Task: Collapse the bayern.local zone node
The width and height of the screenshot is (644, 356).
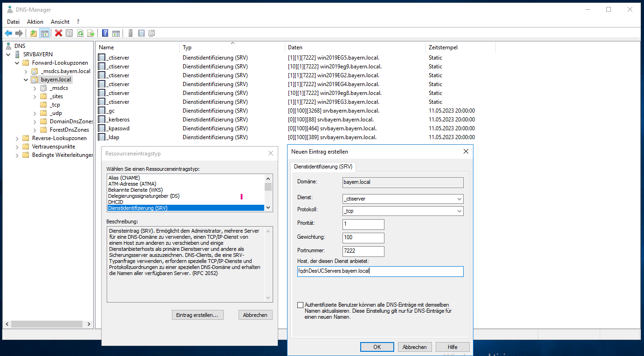Action: click(x=26, y=80)
